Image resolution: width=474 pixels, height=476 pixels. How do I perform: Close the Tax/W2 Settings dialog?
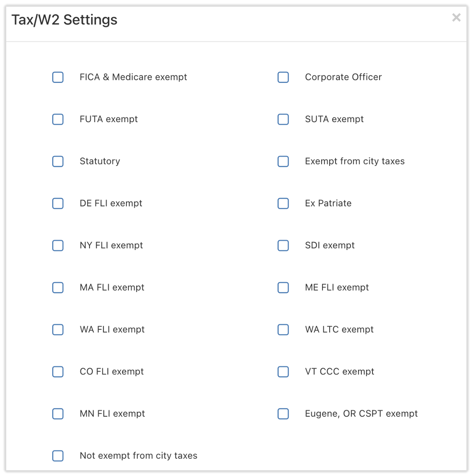[456, 18]
